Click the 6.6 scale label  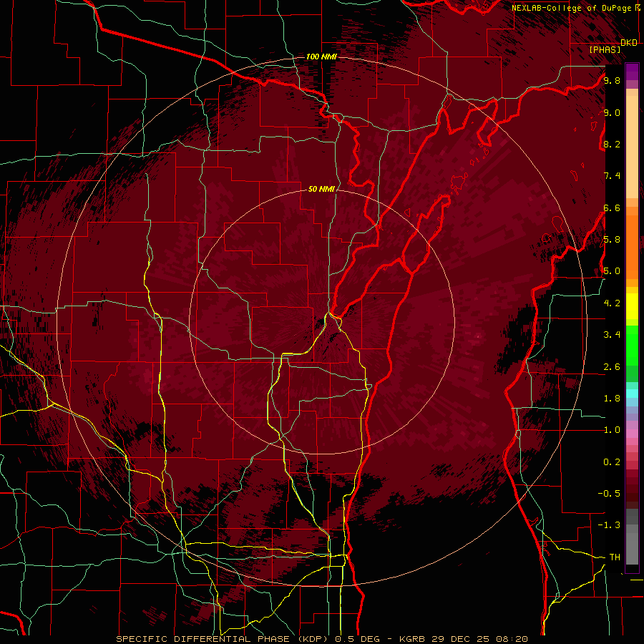[612, 208]
